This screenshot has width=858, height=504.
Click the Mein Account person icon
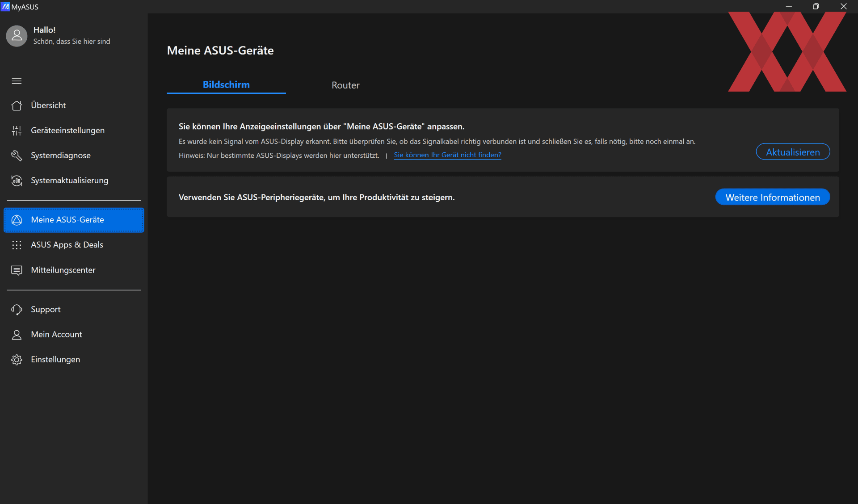[17, 335]
